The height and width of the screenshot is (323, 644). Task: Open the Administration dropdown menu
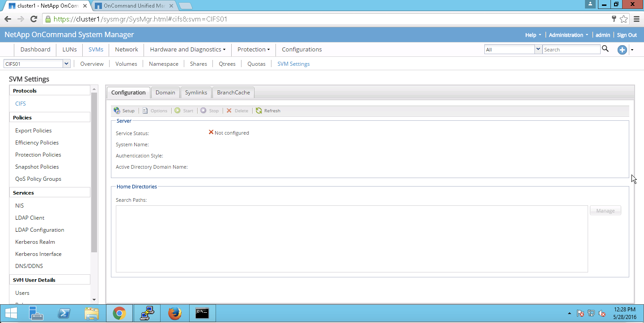coord(568,35)
